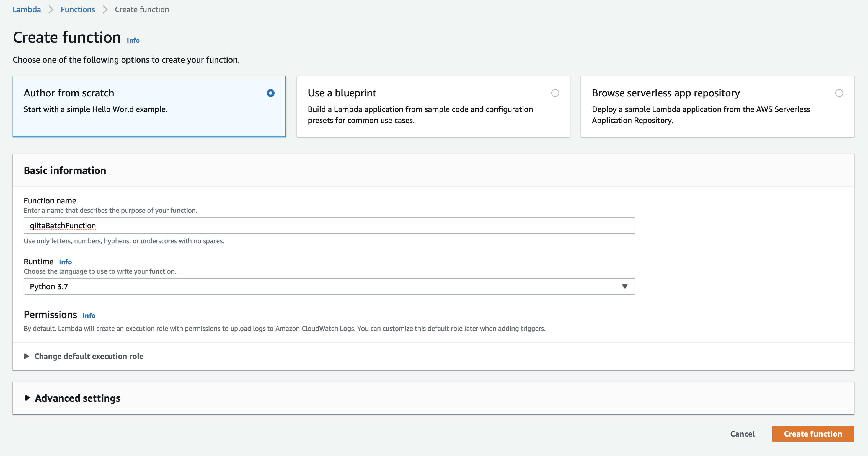Viewport: 868px width, 456px height.
Task: Choose Browse serverless app repository radio option
Action: (x=839, y=93)
